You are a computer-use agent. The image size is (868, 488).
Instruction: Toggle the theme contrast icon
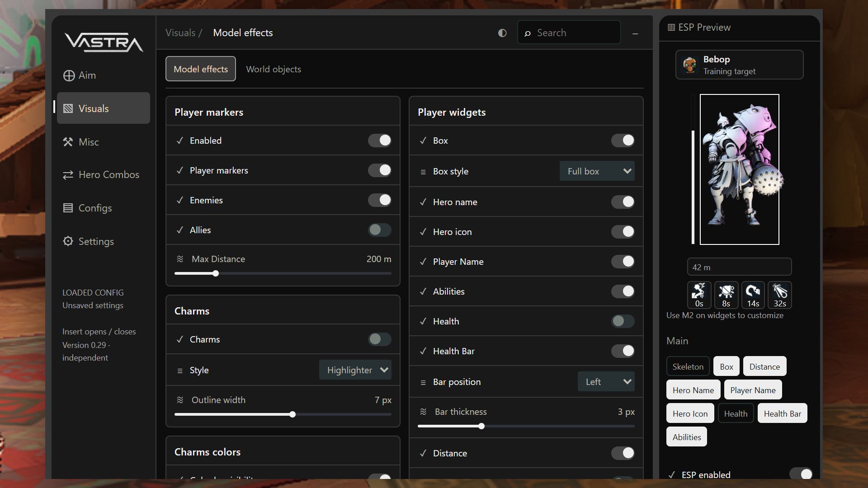point(502,33)
